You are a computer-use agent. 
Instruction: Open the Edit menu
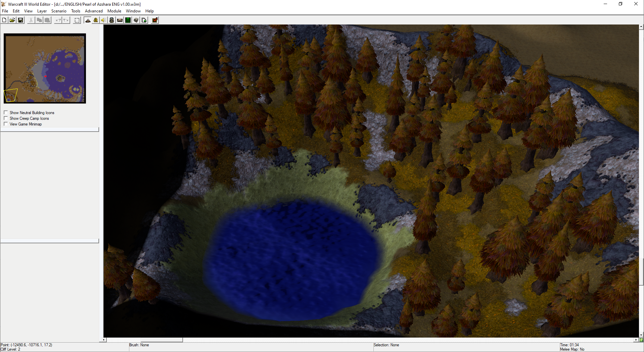point(16,11)
